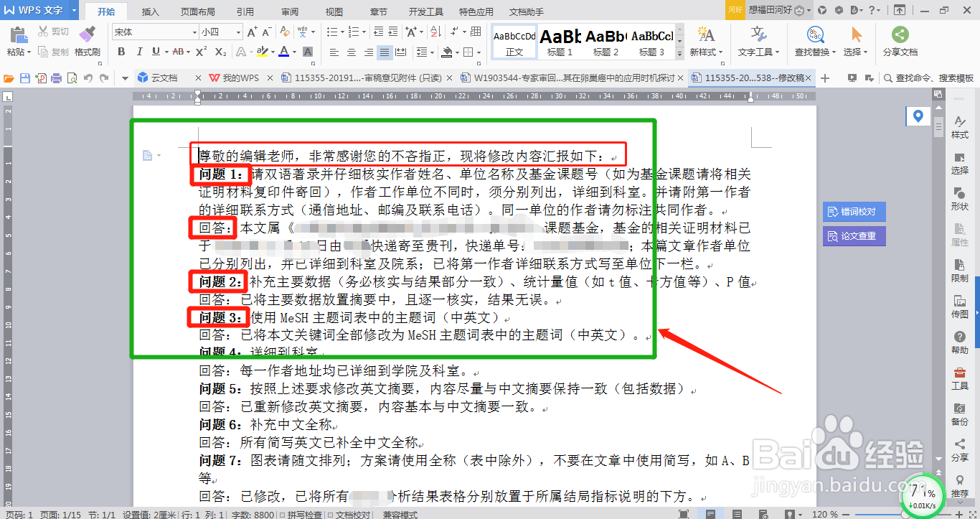Switch to the 开发工具 tab
The image size is (980, 519).
426,12
